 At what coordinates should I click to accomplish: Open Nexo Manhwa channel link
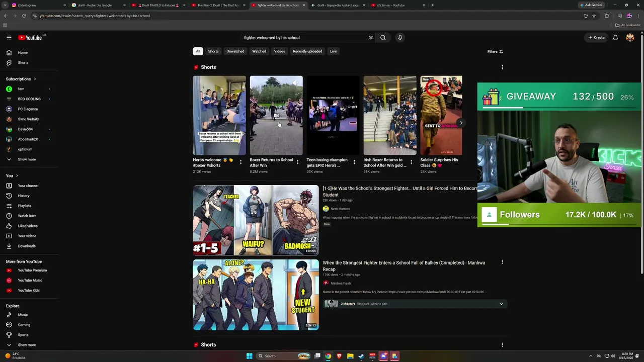point(340,209)
